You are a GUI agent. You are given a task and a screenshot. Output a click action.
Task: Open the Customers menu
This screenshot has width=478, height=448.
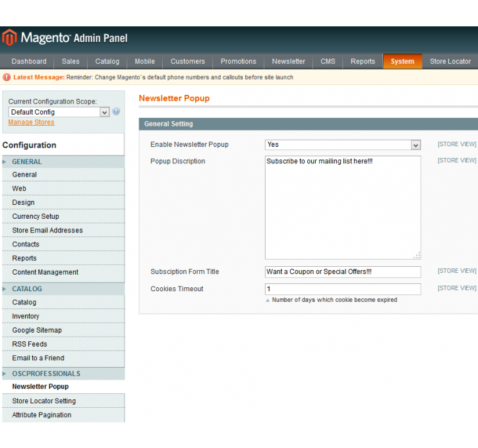(x=188, y=61)
